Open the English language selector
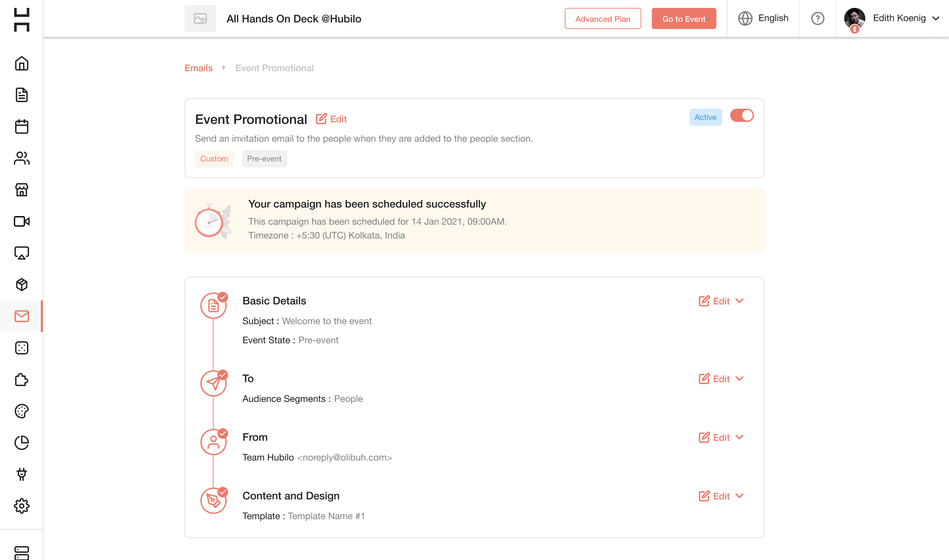 pyautogui.click(x=763, y=18)
